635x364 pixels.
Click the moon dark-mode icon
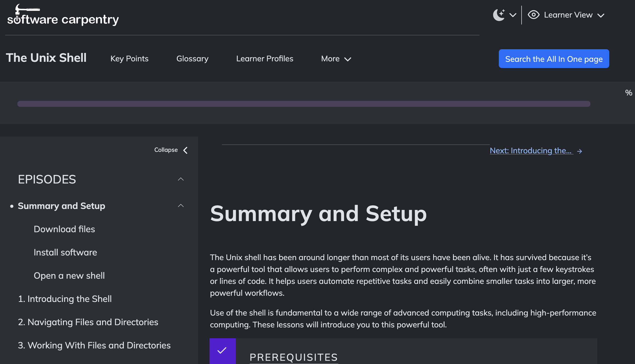pos(499,15)
